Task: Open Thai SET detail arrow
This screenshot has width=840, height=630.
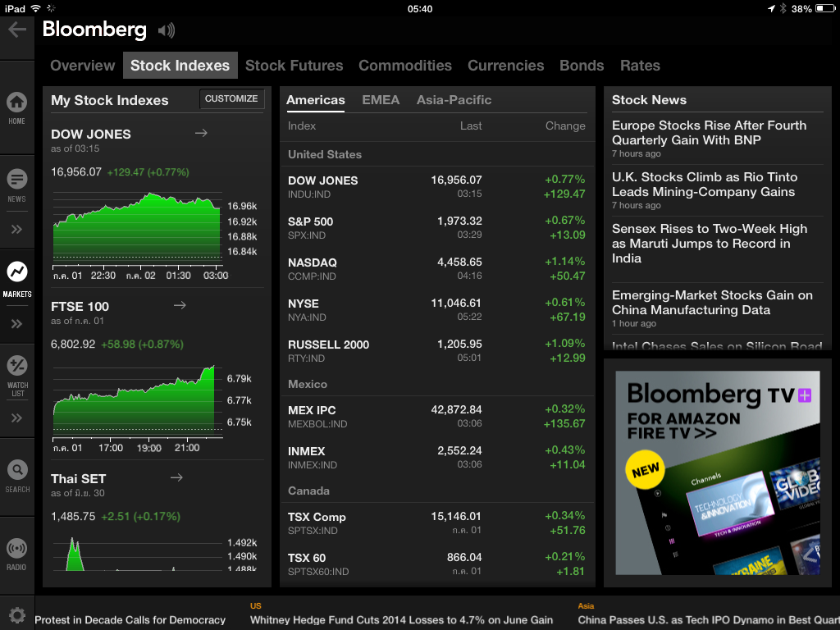Action: tap(177, 477)
